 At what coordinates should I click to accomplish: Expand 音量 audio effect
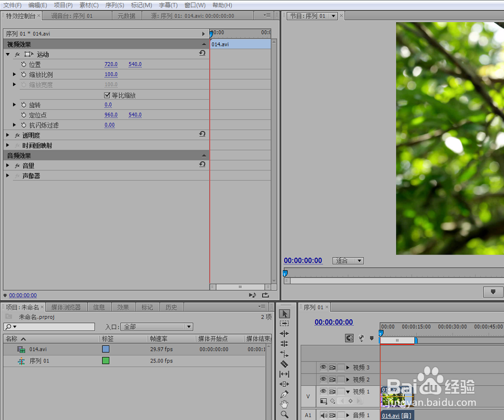click(8, 165)
